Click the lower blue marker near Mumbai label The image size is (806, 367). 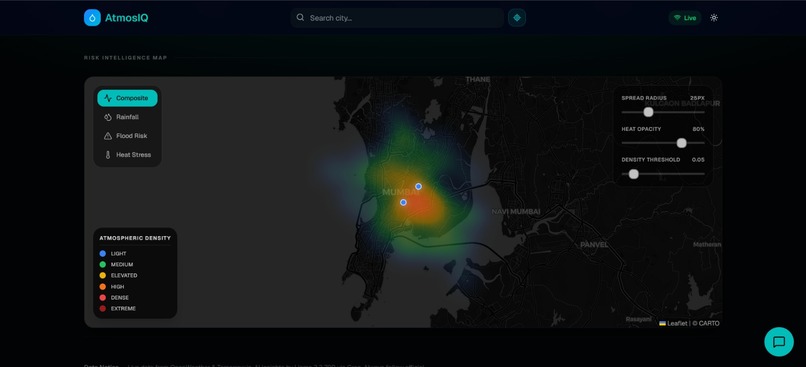point(404,202)
